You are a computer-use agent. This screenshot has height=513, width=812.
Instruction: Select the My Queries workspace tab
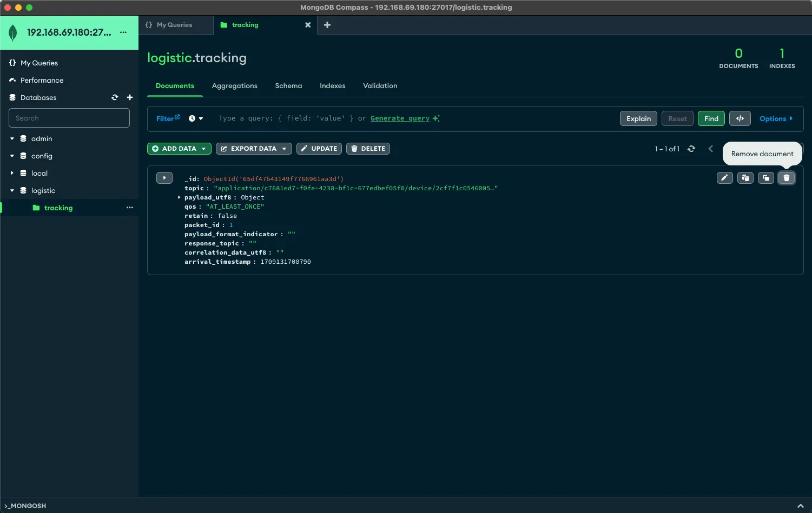176,25
